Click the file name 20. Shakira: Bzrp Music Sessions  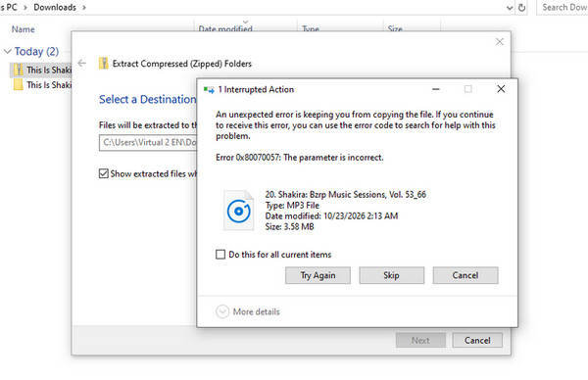click(x=345, y=195)
